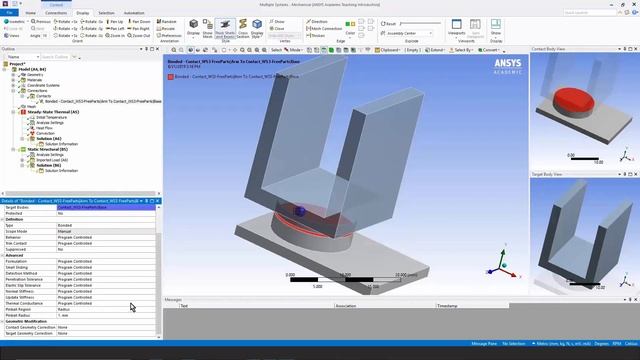This screenshot has height=360, width=640.
Task: Click Pan Down button
Action: [139, 21]
